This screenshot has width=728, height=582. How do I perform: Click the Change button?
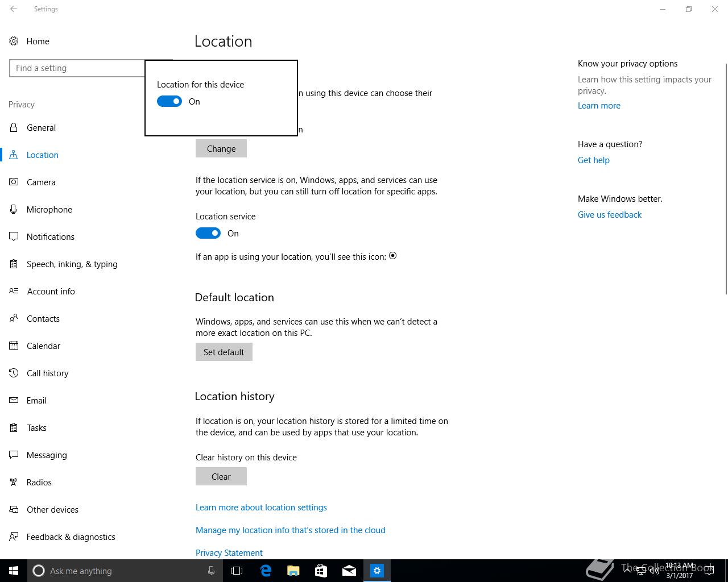tap(221, 148)
